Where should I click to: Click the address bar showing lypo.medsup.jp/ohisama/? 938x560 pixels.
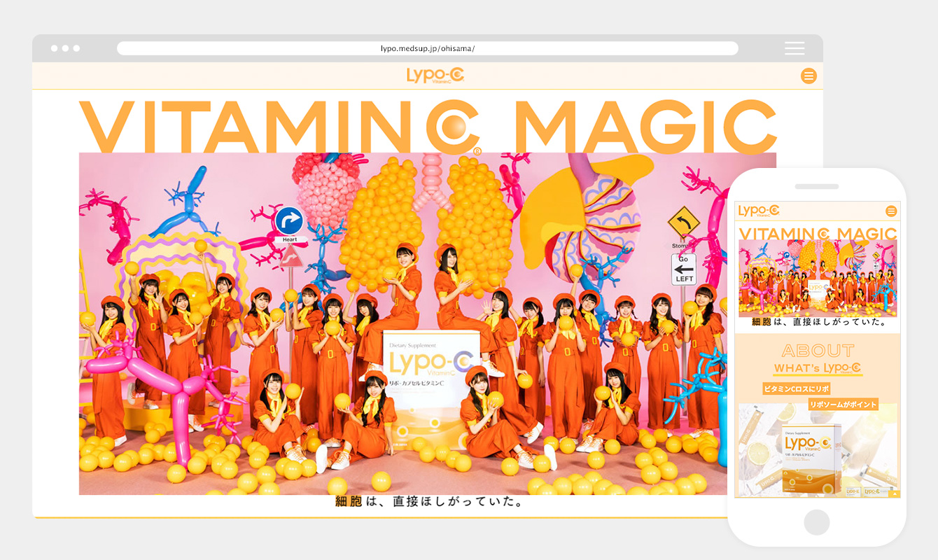tap(428, 48)
